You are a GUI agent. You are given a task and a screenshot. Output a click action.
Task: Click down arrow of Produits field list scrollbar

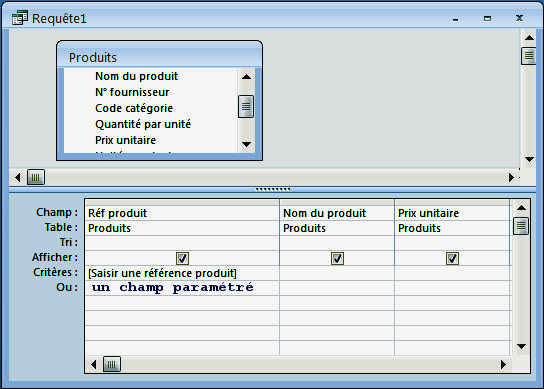[x=246, y=144]
